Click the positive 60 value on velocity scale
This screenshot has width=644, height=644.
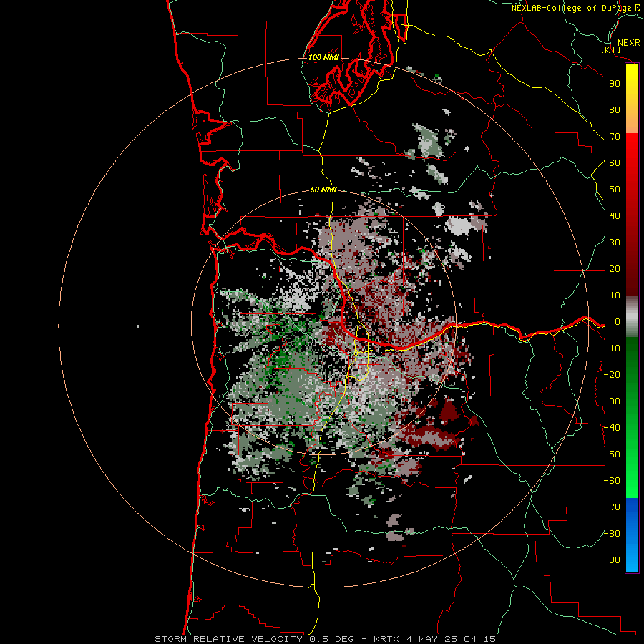(x=615, y=163)
